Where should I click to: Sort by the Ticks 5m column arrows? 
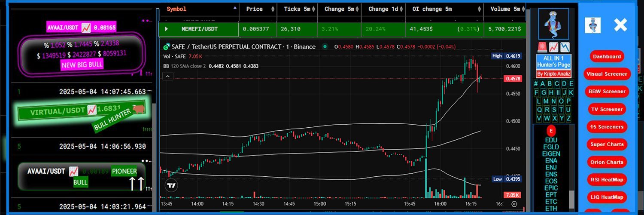[x=313, y=9]
